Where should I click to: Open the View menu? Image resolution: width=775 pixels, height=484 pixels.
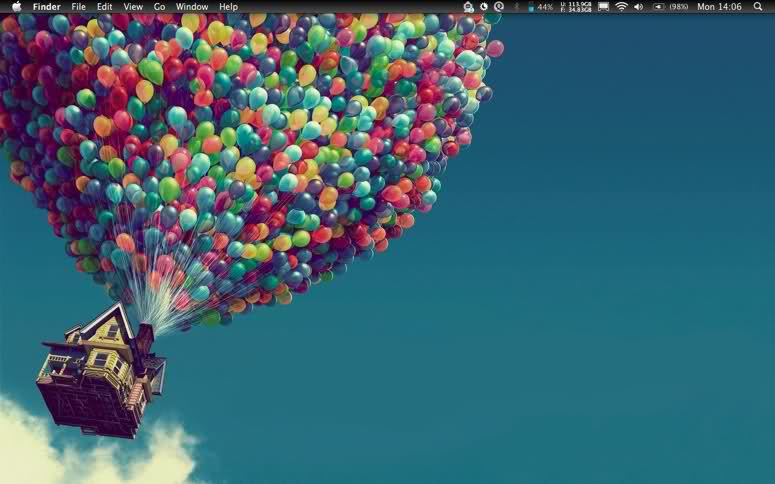point(133,7)
